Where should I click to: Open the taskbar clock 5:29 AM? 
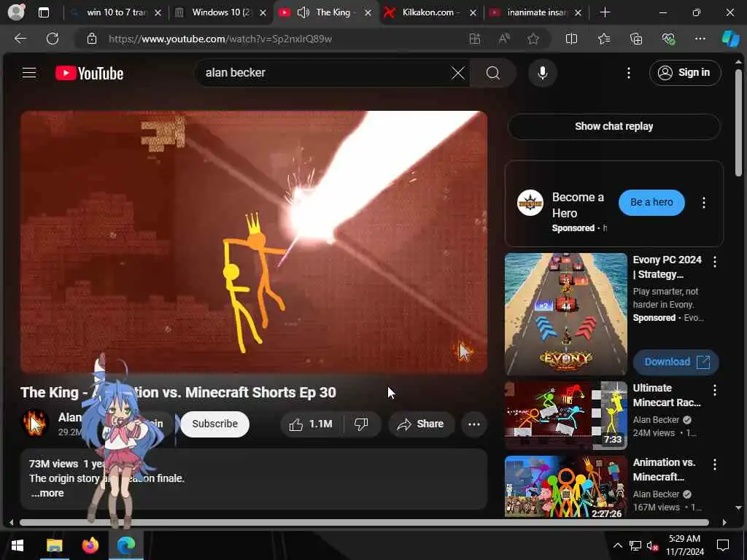point(684,545)
